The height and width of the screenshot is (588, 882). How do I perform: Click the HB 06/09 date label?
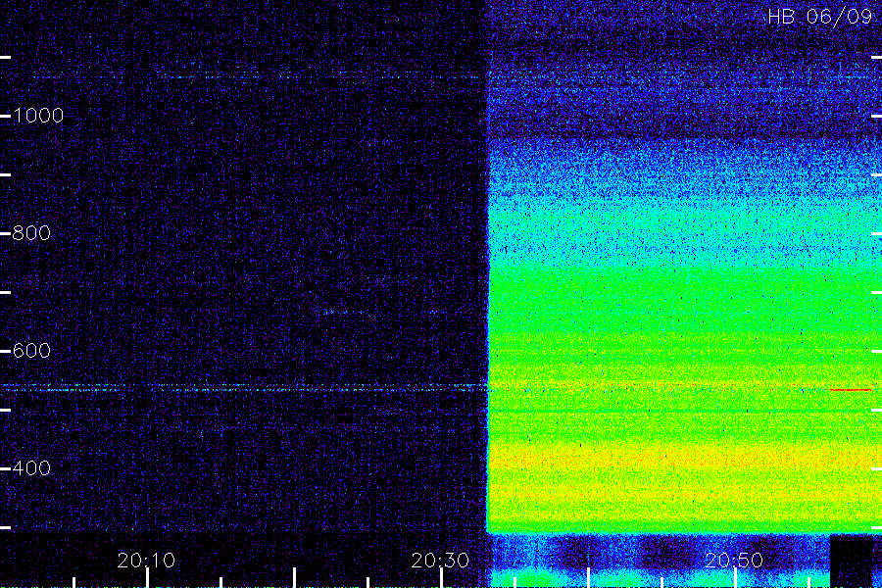coord(820,17)
